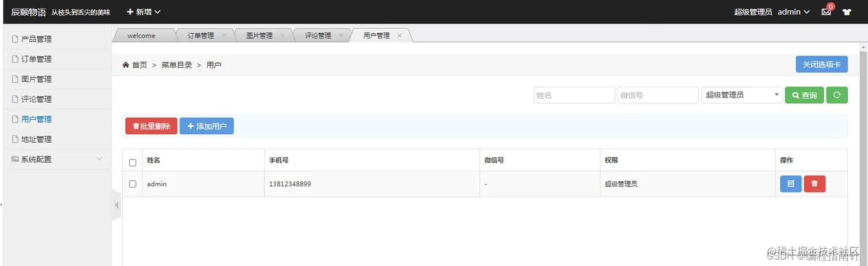Open 评论管理 in the sidebar
868x266 pixels.
[57, 99]
